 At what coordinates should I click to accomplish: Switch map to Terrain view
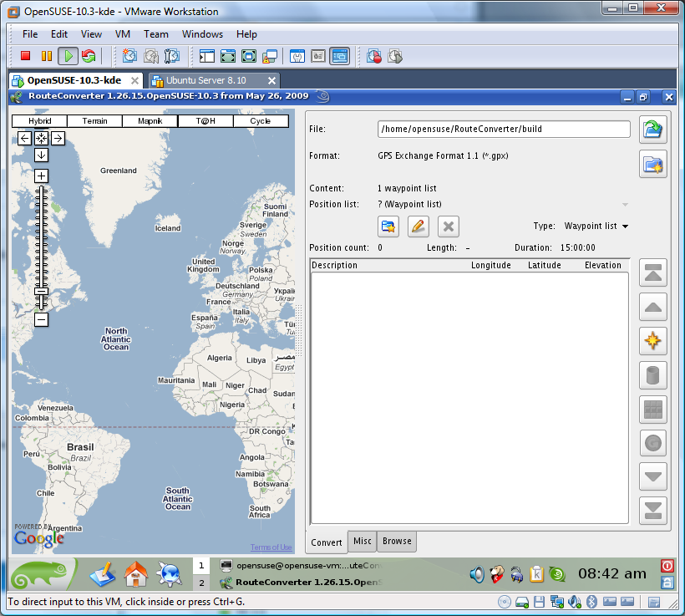94,121
